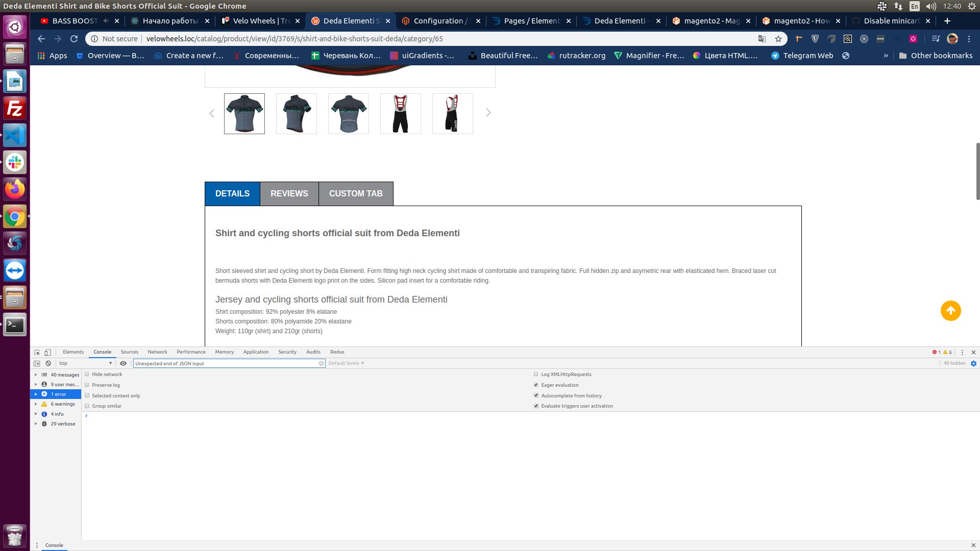Click the browser forward arrow
980x551 pixels.
pos(58,39)
